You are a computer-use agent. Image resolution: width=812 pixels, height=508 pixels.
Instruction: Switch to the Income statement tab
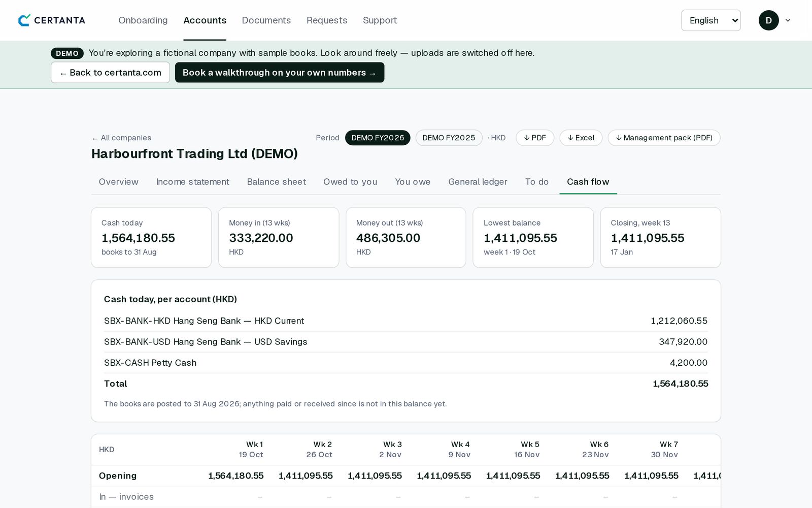(x=193, y=182)
